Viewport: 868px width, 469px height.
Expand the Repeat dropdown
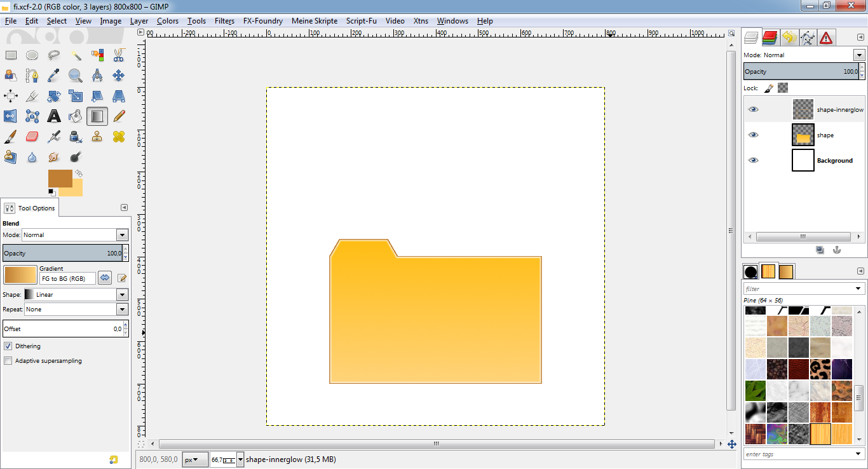pyautogui.click(x=122, y=309)
